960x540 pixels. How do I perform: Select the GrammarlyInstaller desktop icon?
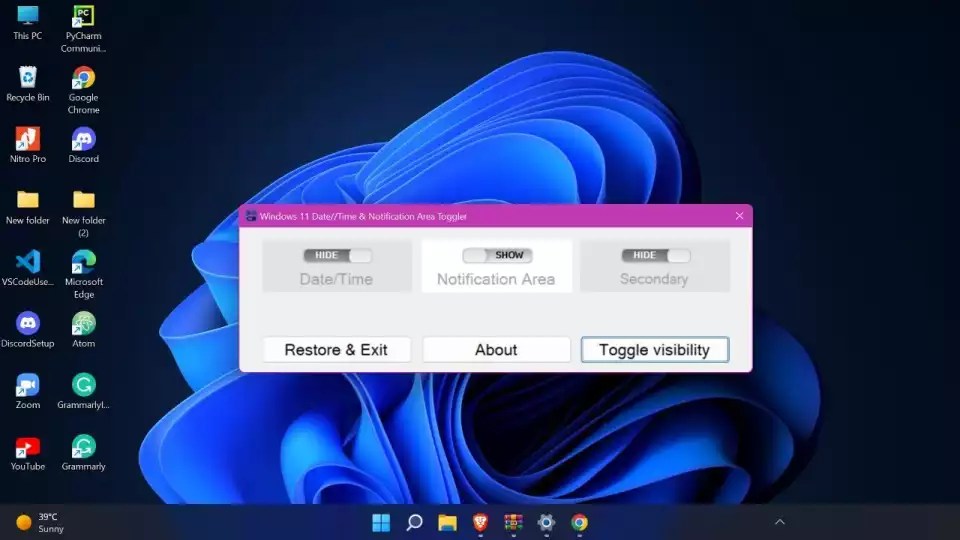pyautogui.click(x=83, y=391)
